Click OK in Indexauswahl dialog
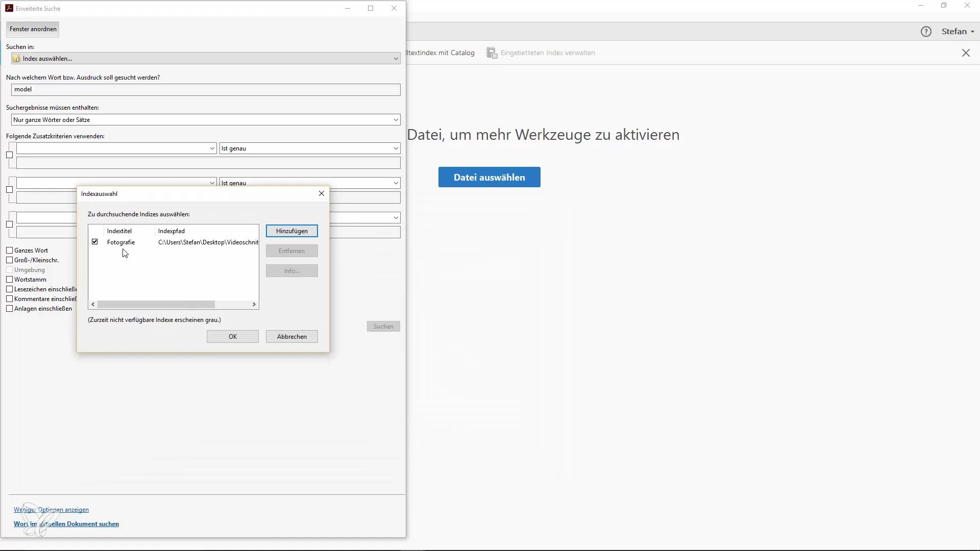The image size is (980, 551). coord(233,337)
